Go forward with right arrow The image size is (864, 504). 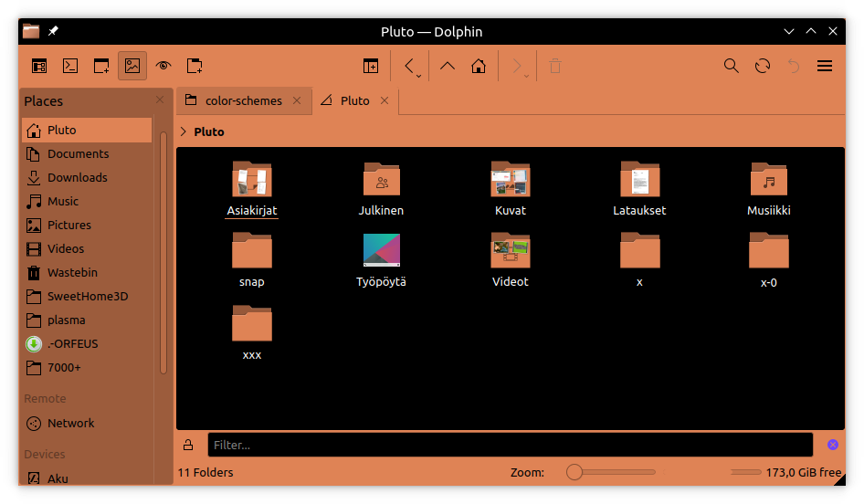click(517, 66)
